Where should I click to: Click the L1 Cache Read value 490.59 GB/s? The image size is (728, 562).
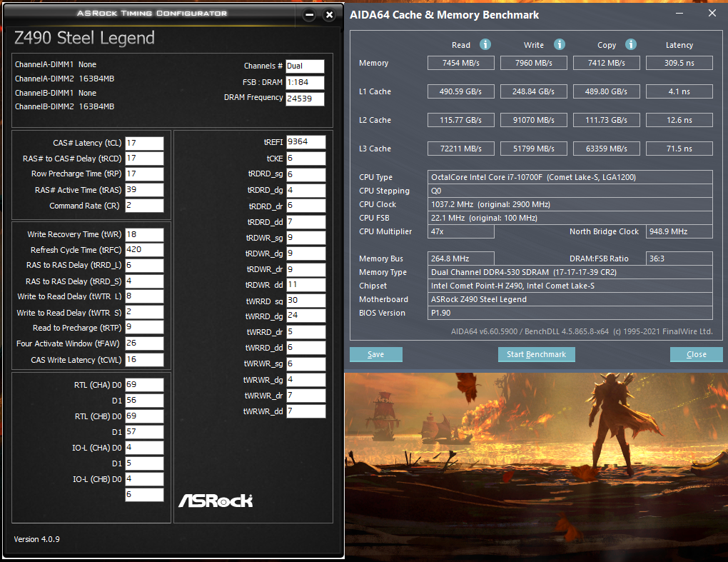[x=461, y=91]
